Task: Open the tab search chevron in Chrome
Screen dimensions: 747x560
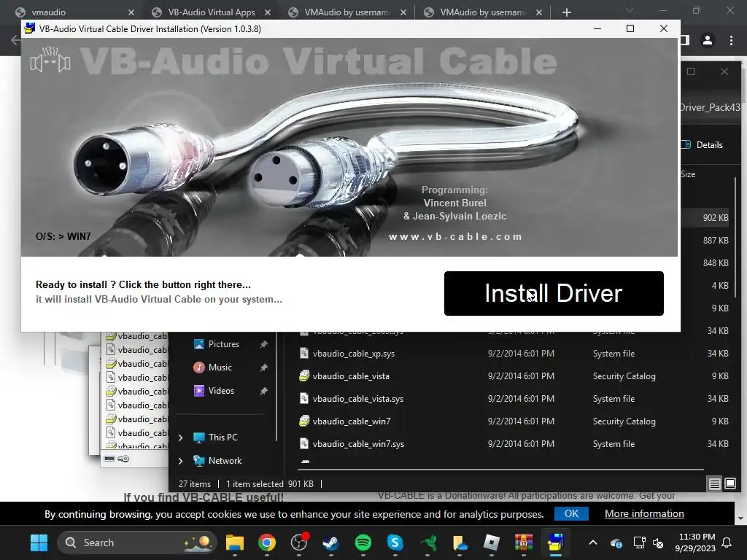Action: click(x=630, y=10)
